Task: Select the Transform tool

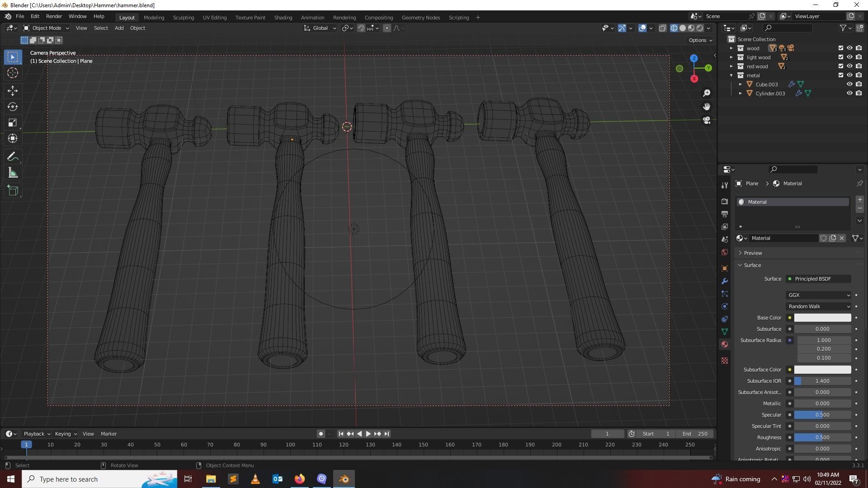Action: point(13,138)
